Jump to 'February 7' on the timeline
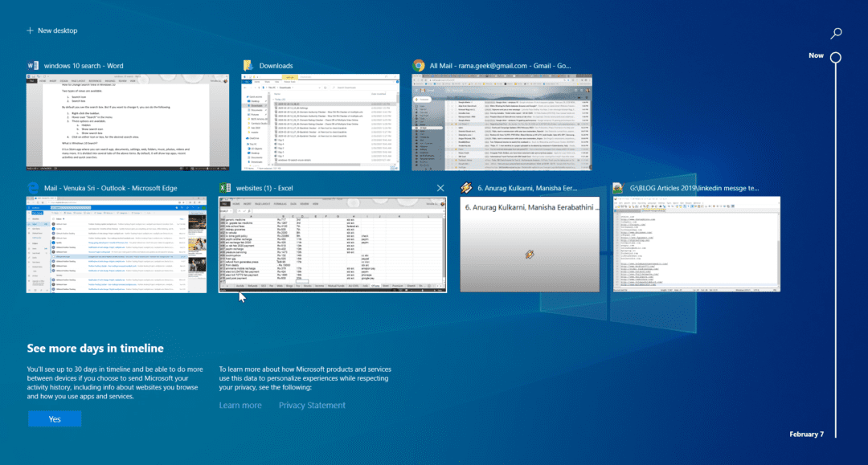868x465 pixels. 806,434
